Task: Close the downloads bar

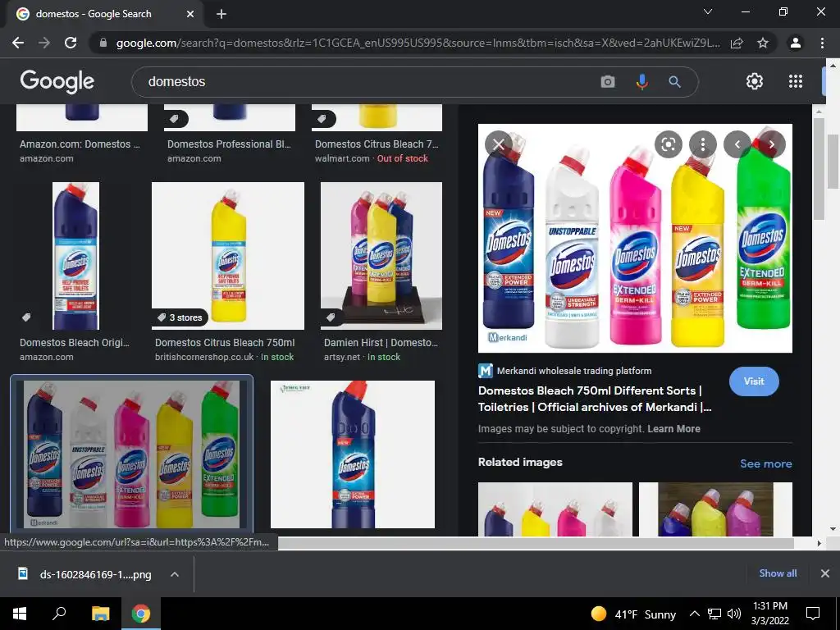Action: [825, 573]
